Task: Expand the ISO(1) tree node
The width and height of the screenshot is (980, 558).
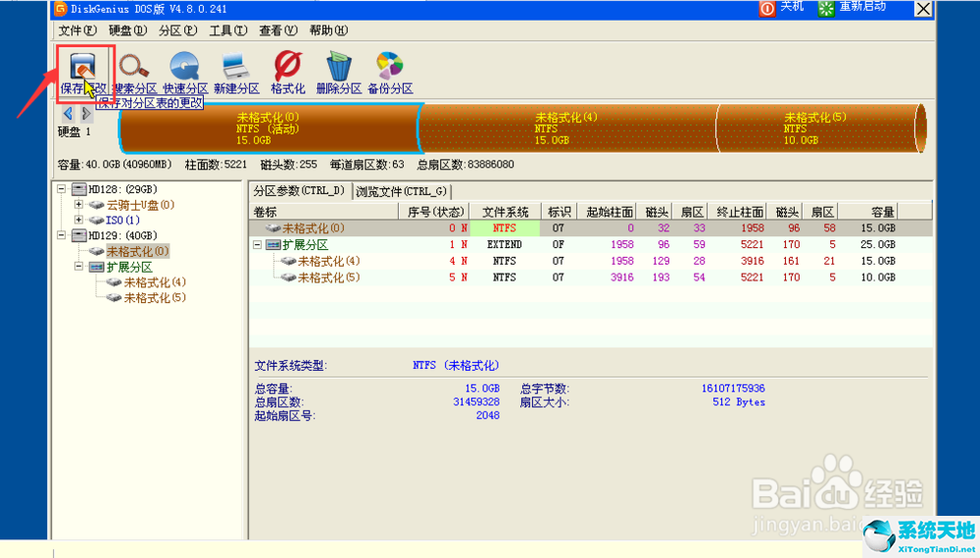Action: (x=78, y=220)
